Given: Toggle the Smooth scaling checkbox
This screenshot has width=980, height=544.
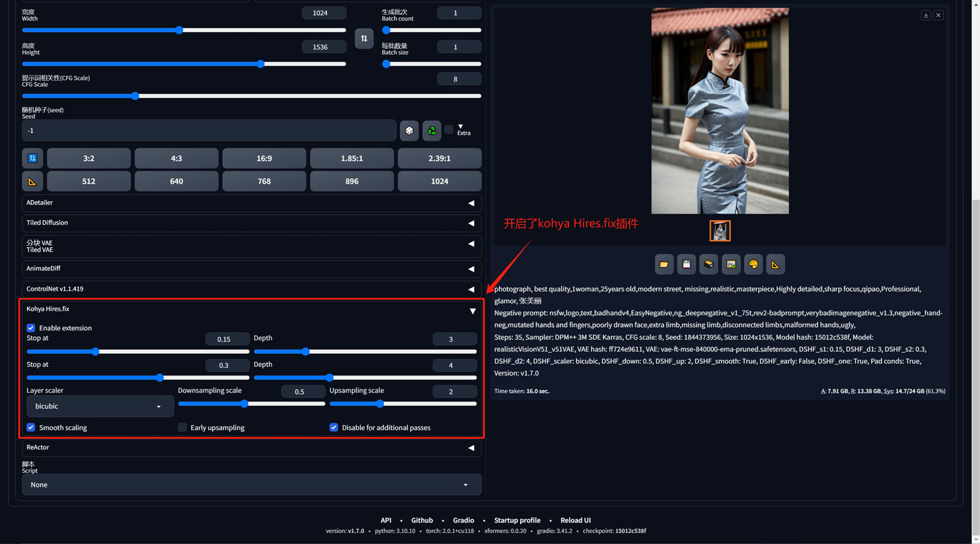Looking at the screenshot, I should (x=31, y=428).
